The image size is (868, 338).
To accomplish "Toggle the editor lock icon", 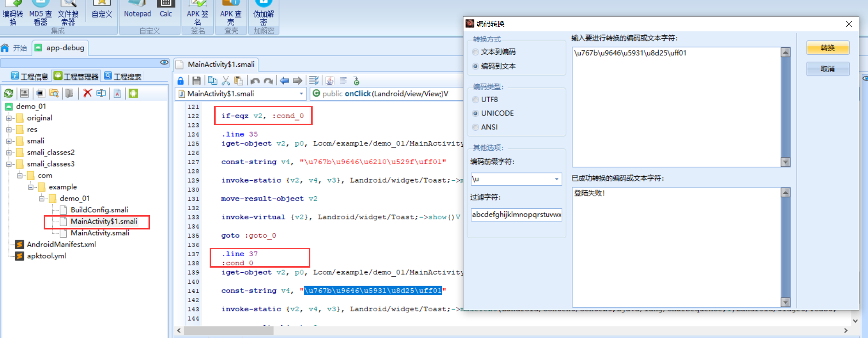I will coord(181,81).
